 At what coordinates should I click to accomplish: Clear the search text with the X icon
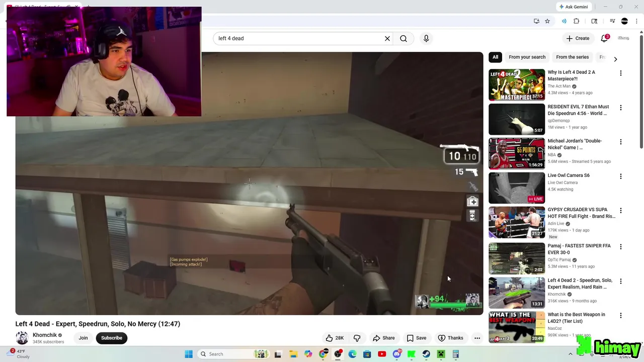387,38
